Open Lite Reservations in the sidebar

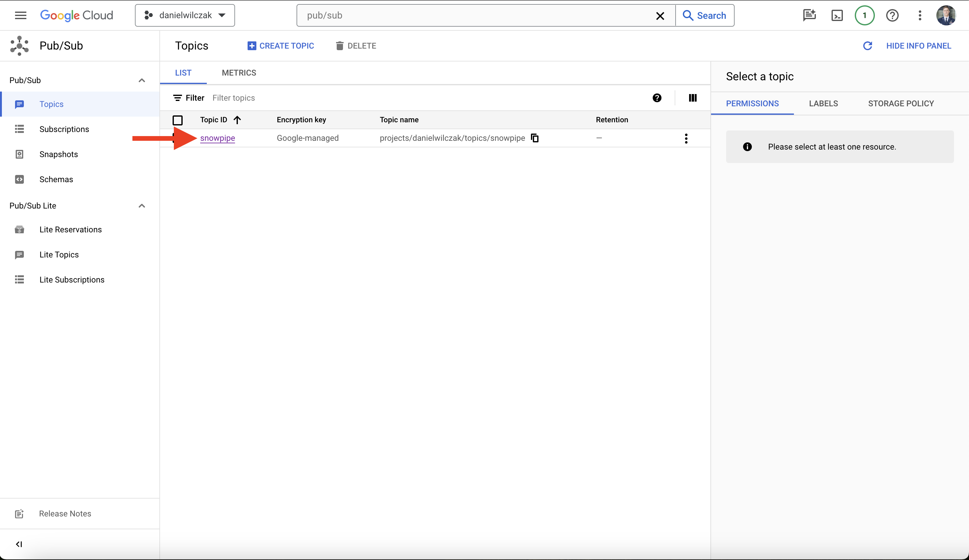(x=80, y=230)
